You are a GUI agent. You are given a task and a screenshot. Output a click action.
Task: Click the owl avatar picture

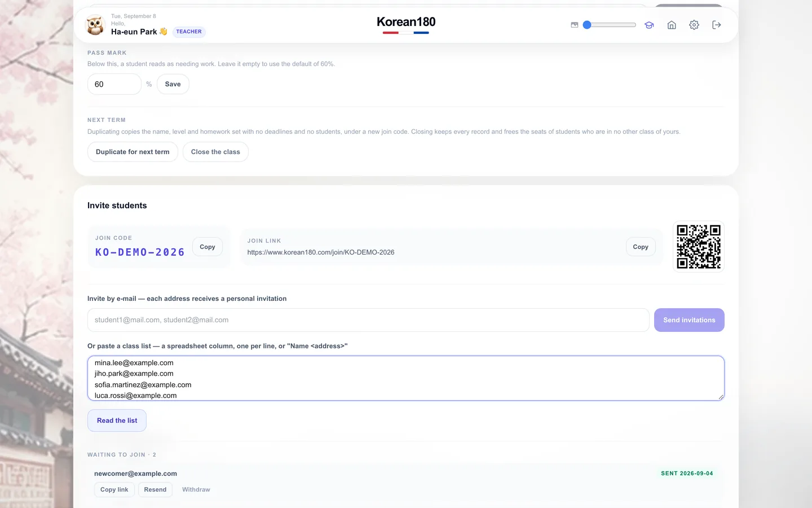[x=95, y=25]
